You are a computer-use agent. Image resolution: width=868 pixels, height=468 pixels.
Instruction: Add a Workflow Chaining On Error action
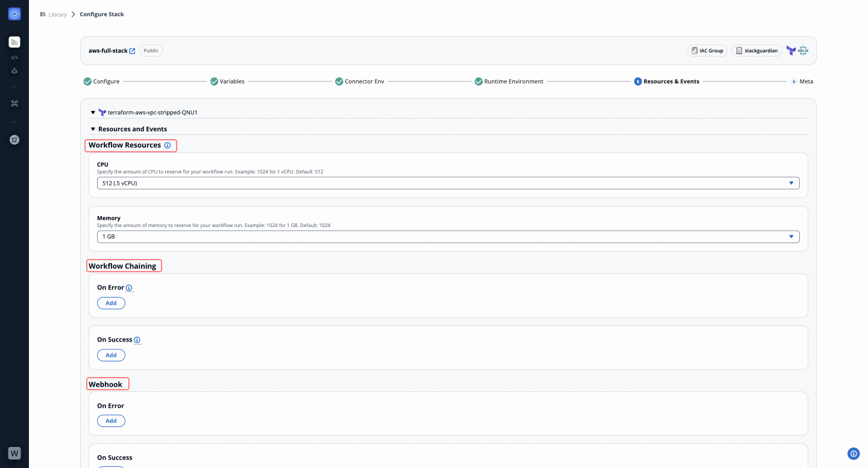coord(111,303)
